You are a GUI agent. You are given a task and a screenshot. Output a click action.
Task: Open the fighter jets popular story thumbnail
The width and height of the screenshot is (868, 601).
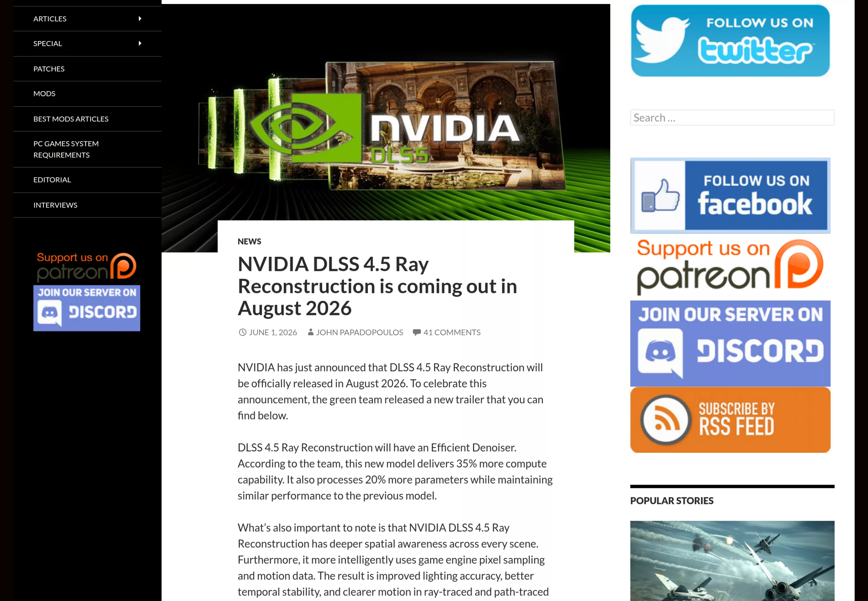pyautogui.click(x=732, y=561)
